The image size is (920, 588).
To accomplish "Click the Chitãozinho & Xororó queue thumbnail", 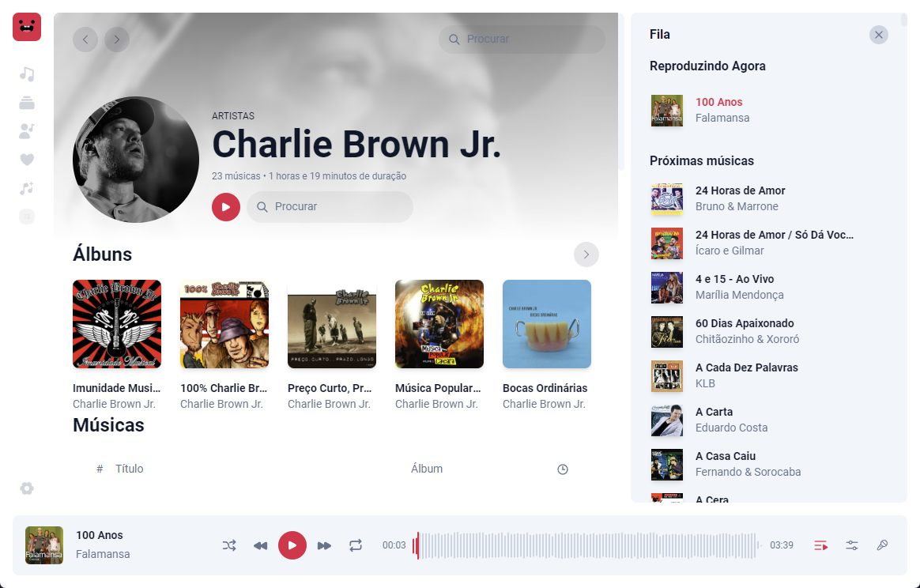I will click(667, 332).
